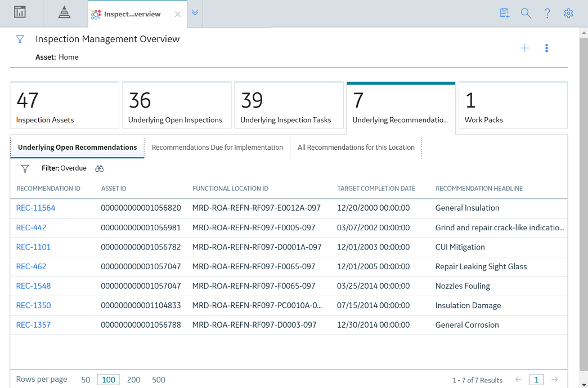Open the asset hierarchy pyramid tab
Screen dimensions: 588x388
pos(65,12)
